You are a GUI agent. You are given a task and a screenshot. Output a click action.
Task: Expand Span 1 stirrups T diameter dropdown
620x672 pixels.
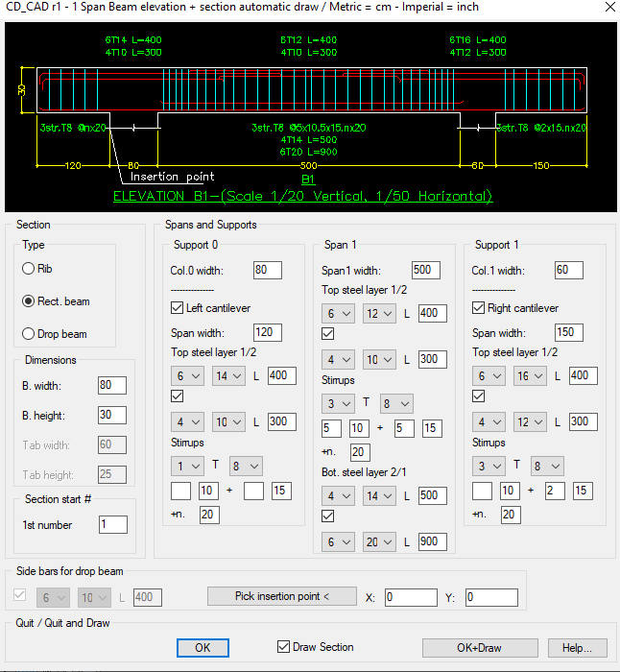396,404
